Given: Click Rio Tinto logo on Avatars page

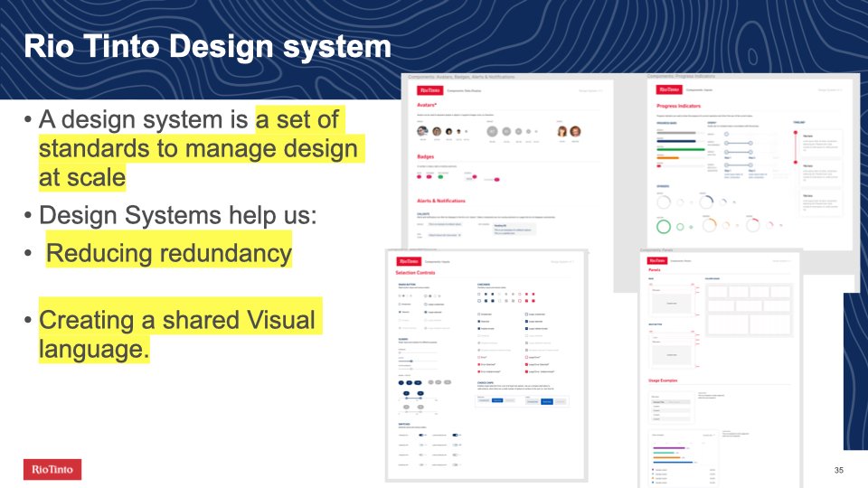Looking at the screenshot, I should click(429, 90).
